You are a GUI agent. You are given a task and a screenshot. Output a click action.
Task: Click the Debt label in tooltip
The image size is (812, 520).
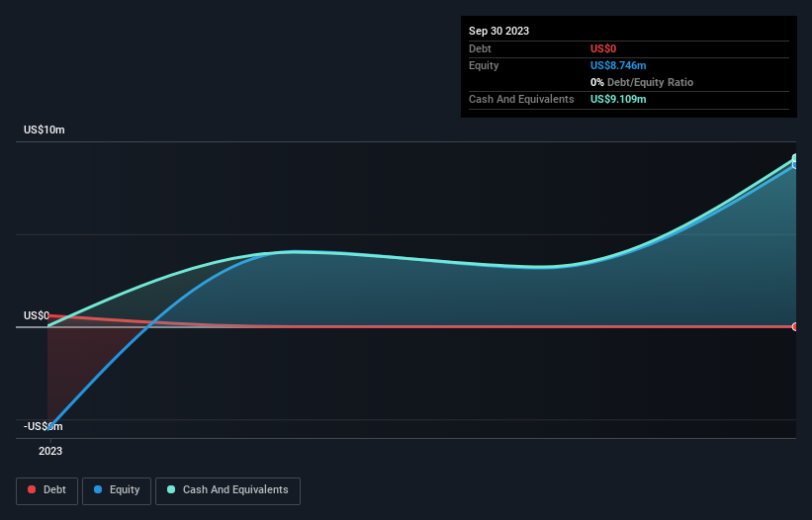480,48
